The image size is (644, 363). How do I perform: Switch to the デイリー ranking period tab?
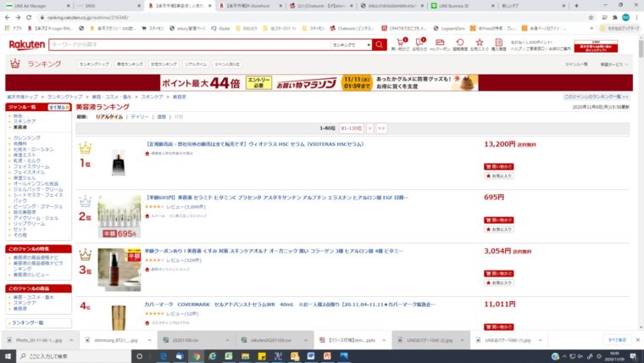coord(140,116)
